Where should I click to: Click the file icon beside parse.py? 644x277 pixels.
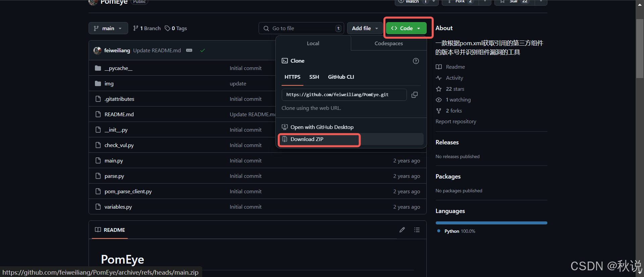point(98,176)
